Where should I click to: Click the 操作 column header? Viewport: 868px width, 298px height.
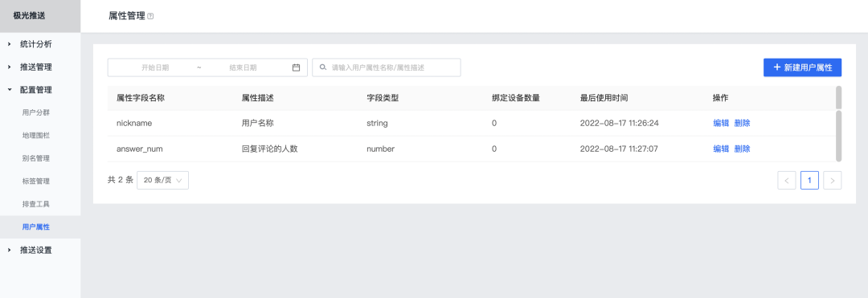(x=721, y=98)
